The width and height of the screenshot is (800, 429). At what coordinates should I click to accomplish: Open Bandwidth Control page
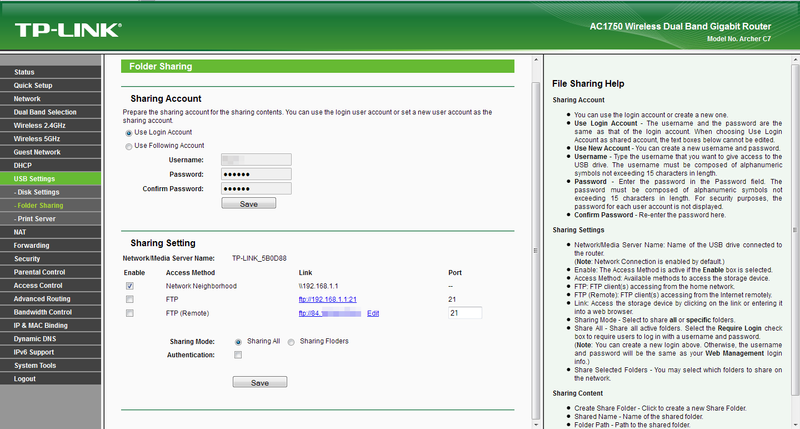click(51, 312)
